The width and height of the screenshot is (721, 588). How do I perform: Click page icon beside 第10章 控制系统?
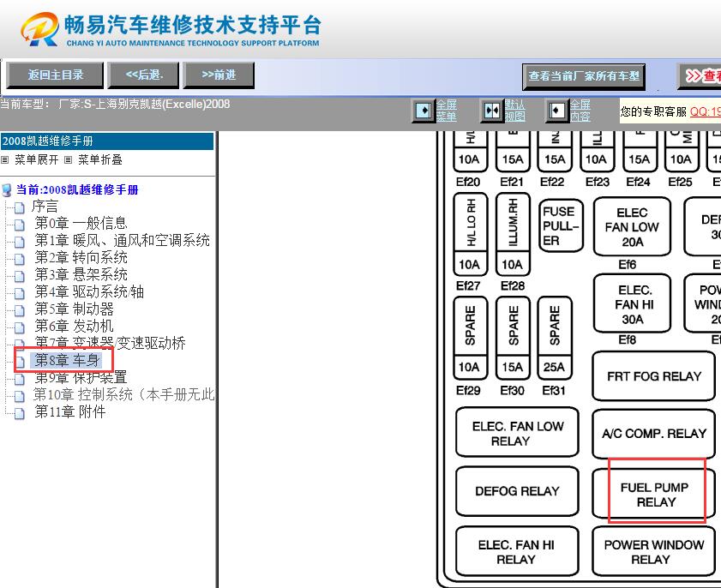tap(20, 396)
